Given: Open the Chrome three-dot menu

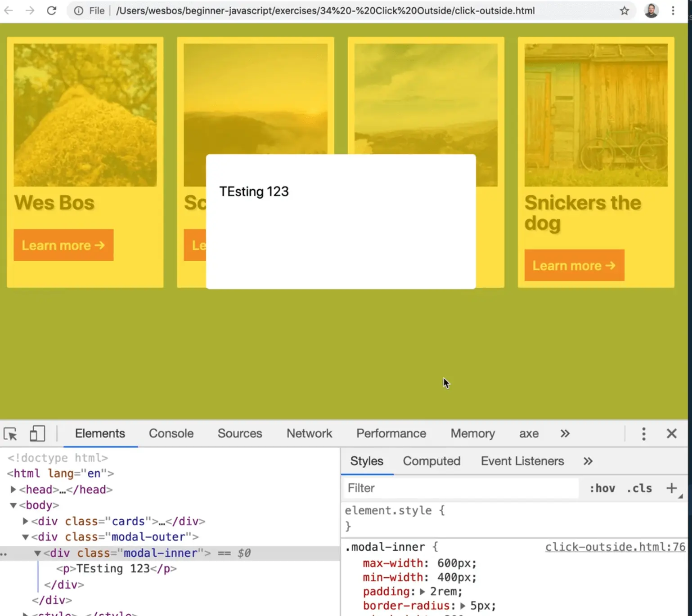Looking at the screenshot, I should [673, 10].
